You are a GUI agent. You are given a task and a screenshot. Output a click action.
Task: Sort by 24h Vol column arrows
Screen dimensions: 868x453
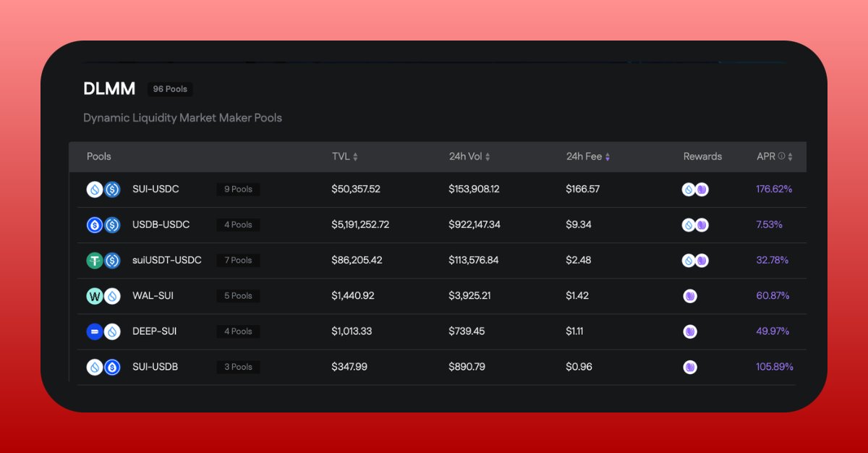click(x=488, y=157)
